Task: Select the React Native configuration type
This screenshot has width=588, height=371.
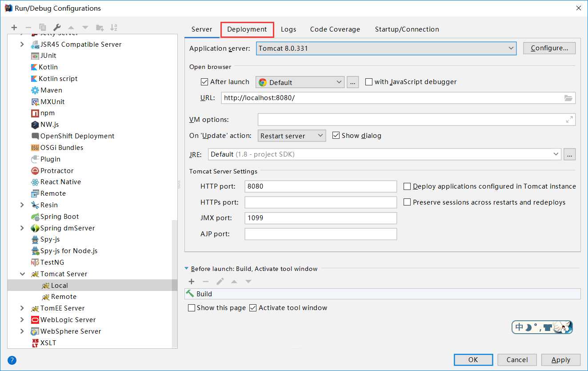Action: (56, 182)
